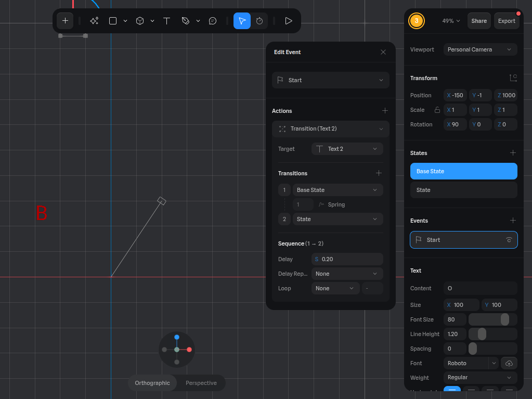The width and height of the screenshot is (532, 399).
Task: Click the upload custom font icon
Action: (509, 364)
